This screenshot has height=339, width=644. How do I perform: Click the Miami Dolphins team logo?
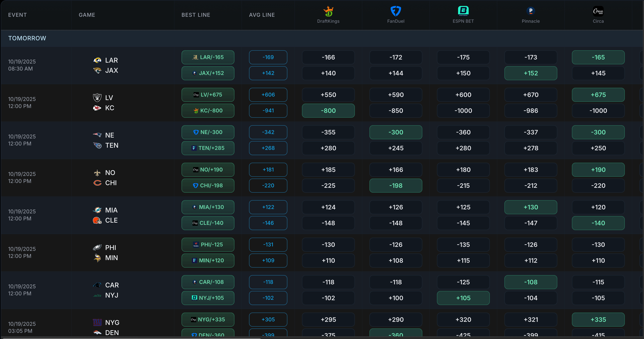(97, 210)
